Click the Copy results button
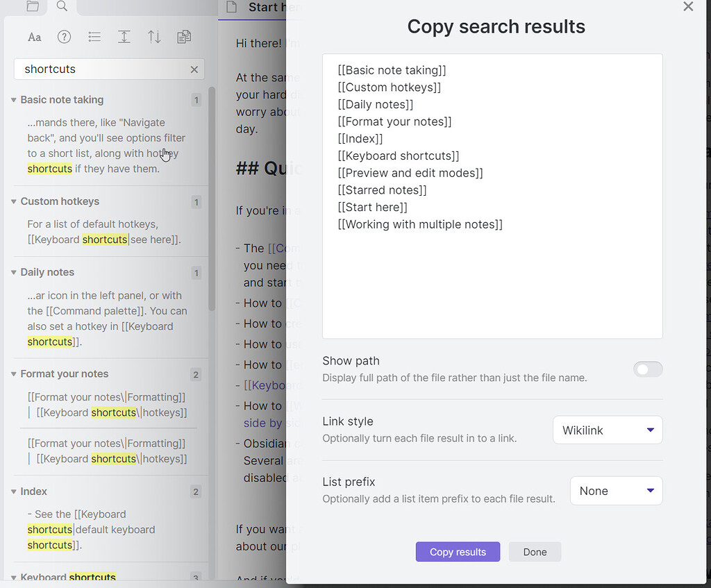This screenshot has width=711, height=588. tap(458, 552)
